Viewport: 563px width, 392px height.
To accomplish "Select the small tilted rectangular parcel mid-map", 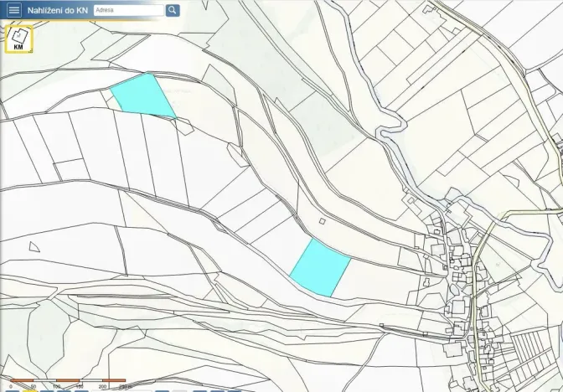I will [237, 155].
